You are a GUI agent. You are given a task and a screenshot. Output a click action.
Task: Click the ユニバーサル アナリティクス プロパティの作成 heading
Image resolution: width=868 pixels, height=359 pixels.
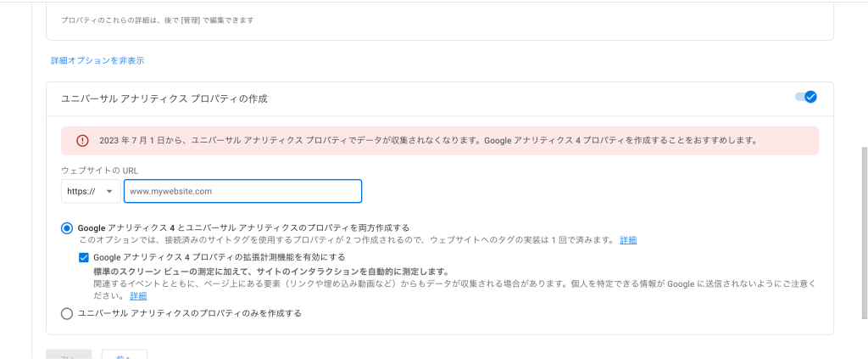coord(164,99)
